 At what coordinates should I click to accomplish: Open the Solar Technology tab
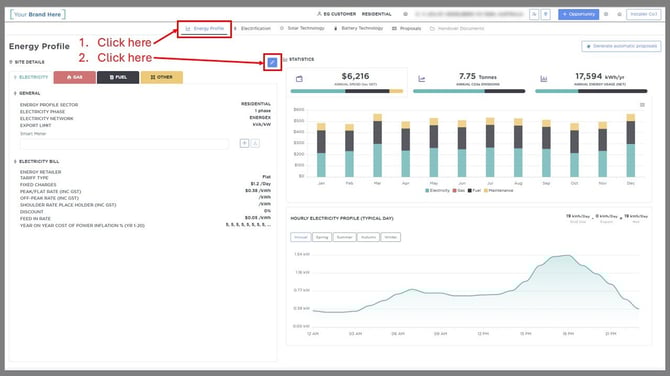(x=302, y=28)
